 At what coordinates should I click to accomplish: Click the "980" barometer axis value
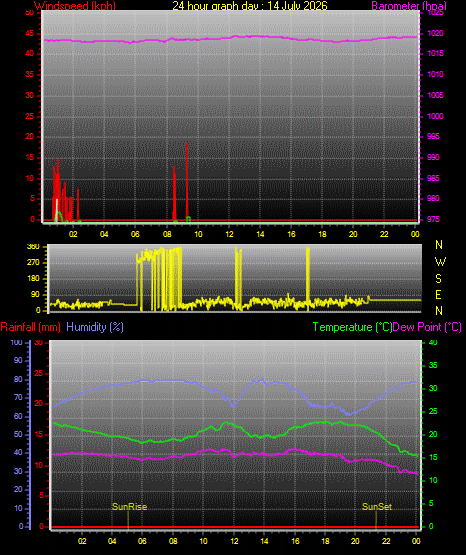click(x=433, y=198)
